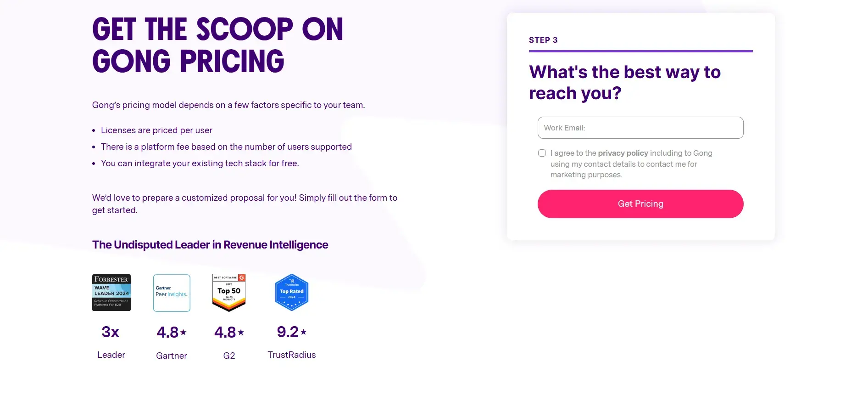Select the Gartner Peer Insights badge
This screenshot has height=401, width=868.
click(172, 292)
